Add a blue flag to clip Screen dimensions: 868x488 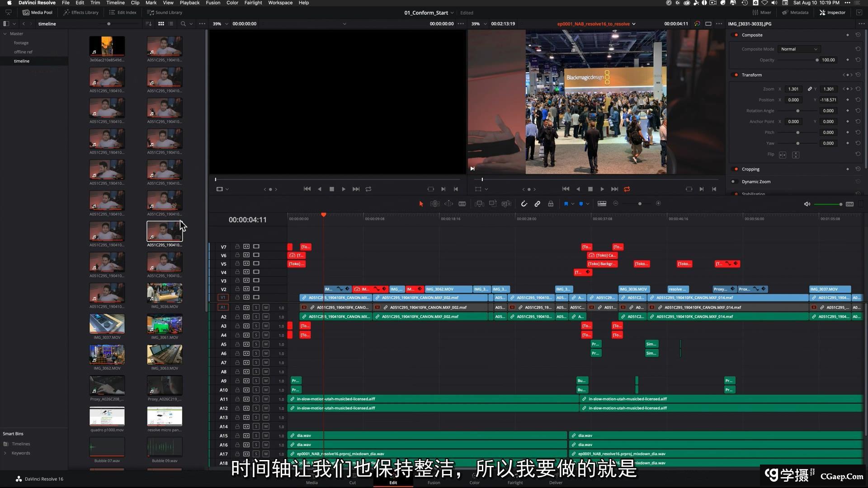pos(566,204)
